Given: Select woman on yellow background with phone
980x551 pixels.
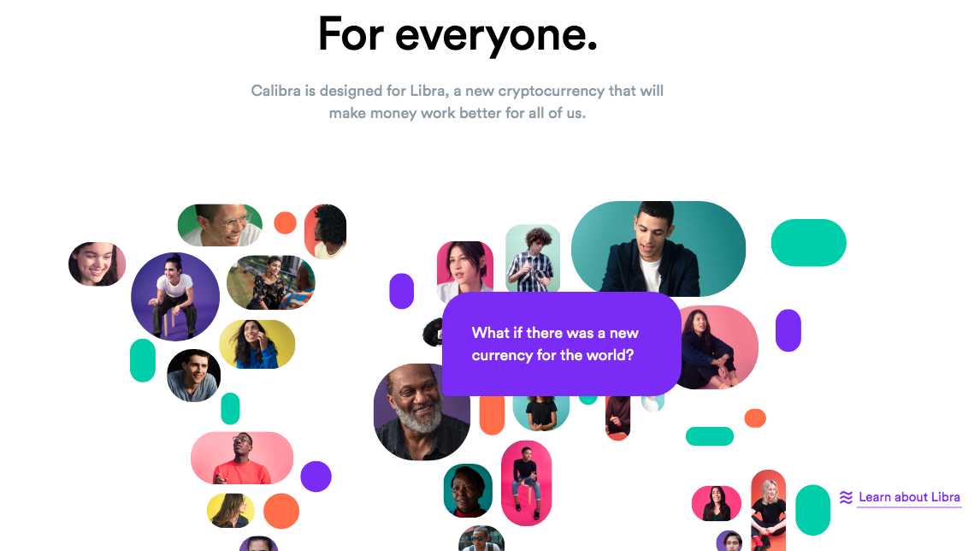Looking at the screenshot, I should 257,344.
